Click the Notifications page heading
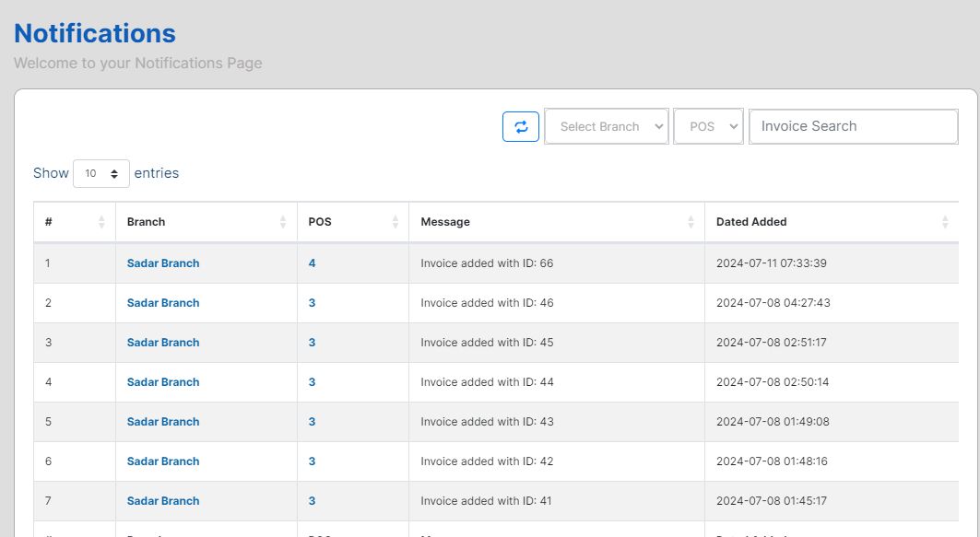 [95, 33]
